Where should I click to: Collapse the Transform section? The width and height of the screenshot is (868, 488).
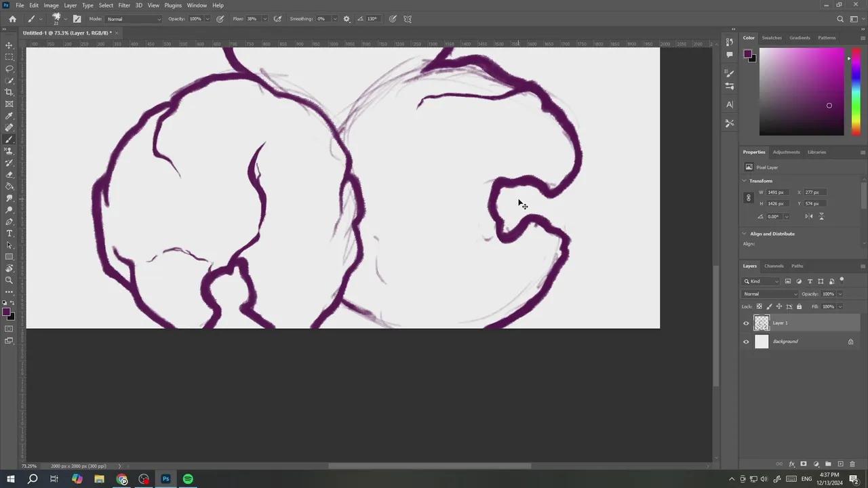coord(744,181)
